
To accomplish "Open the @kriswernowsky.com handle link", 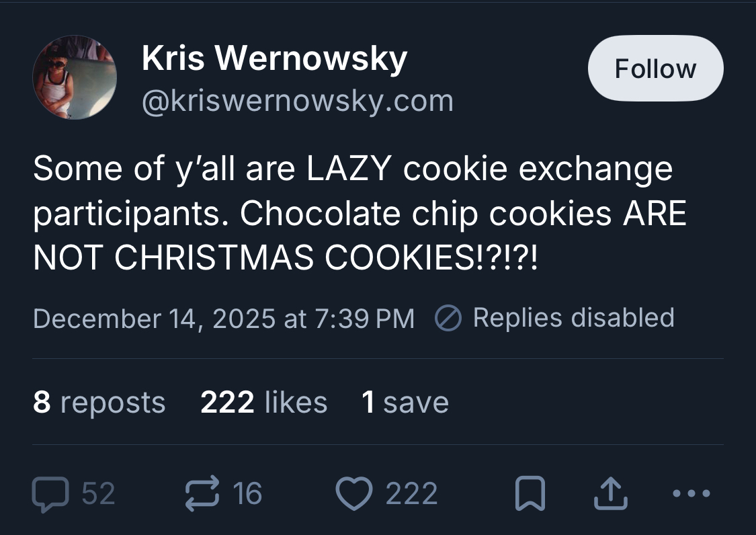I will click(297, 101).
